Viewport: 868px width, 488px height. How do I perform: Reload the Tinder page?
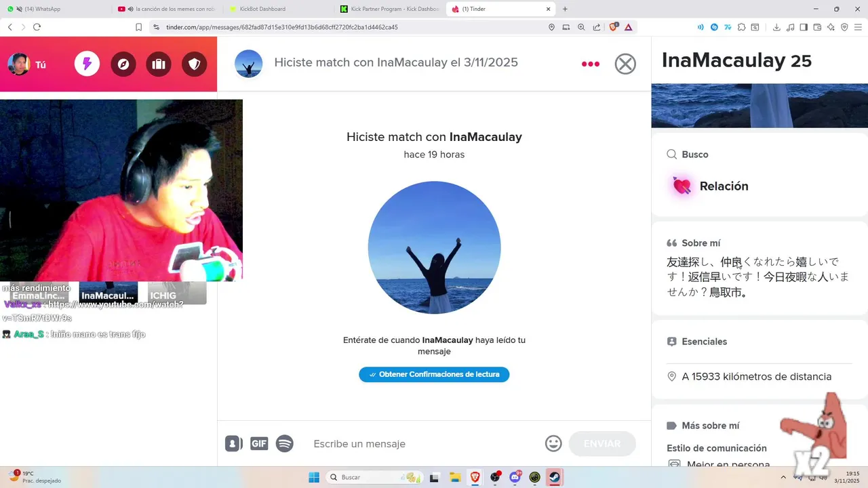[x=37, y=27]
